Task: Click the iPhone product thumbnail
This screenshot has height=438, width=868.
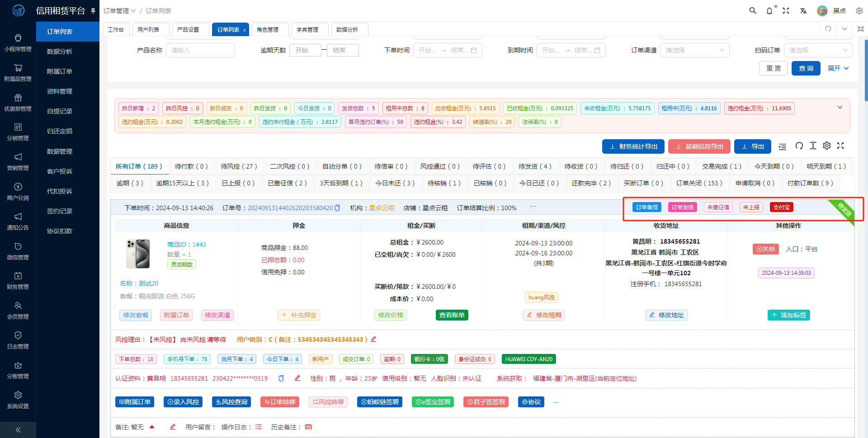Action: tap(138, 254)
